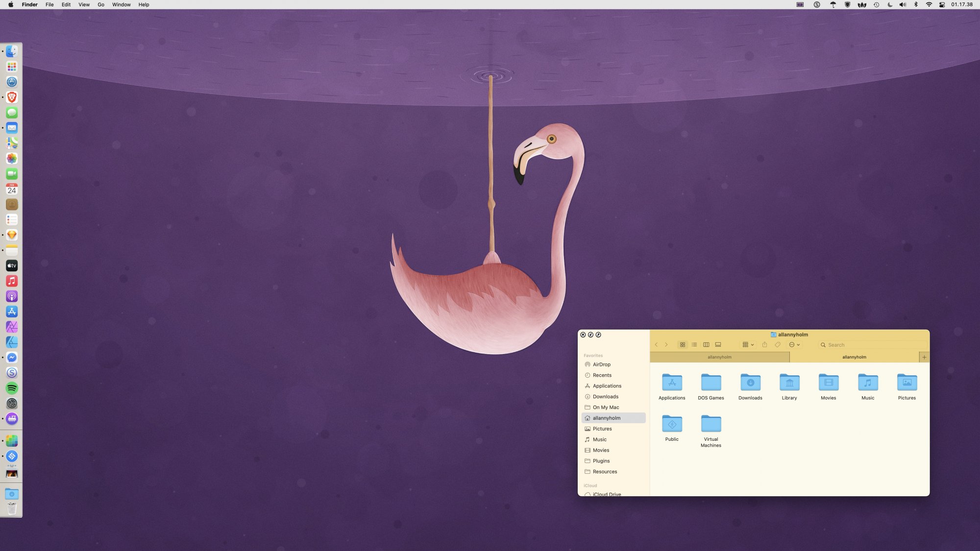The height and width of the screenshot is (551, 980).
Task: Open Photos from the Dock
Action: [x=12, y=158]
